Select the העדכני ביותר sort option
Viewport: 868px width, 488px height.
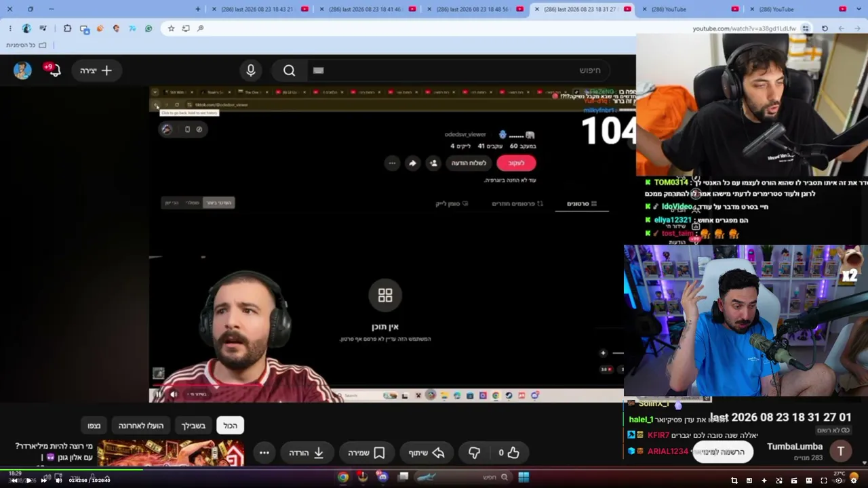coord(218,203)
